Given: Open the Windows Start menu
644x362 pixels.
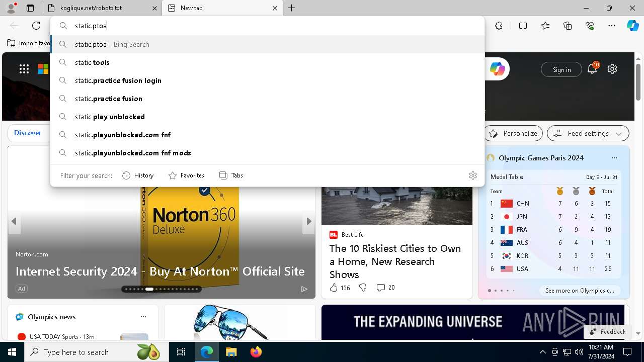Looking at the screenshot, I should [12, 352].
